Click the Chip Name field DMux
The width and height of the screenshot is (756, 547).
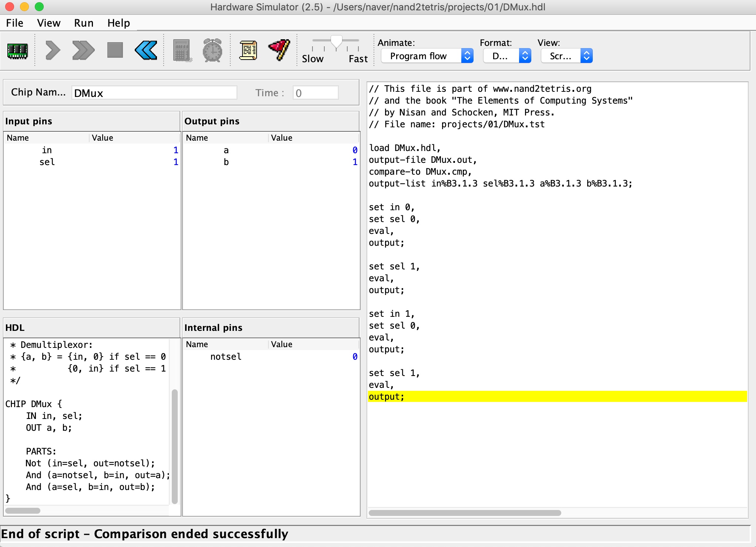tap(154, 93)
